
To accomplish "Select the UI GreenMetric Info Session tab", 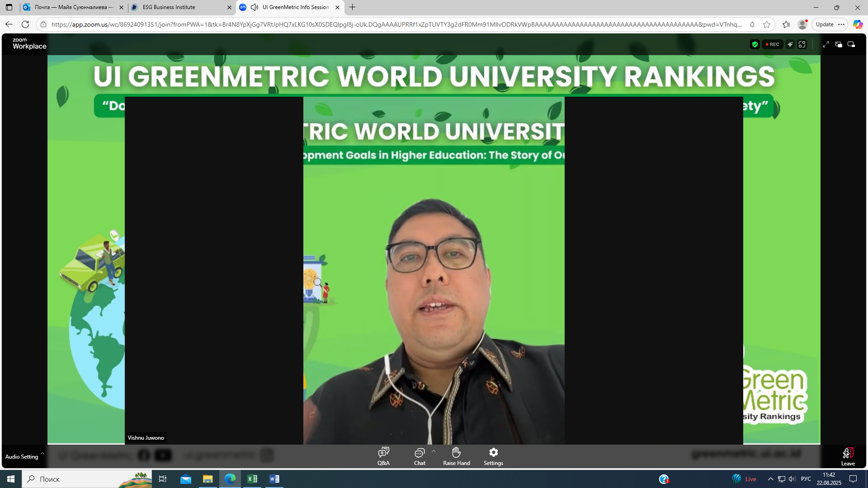I will coord(290,7).
